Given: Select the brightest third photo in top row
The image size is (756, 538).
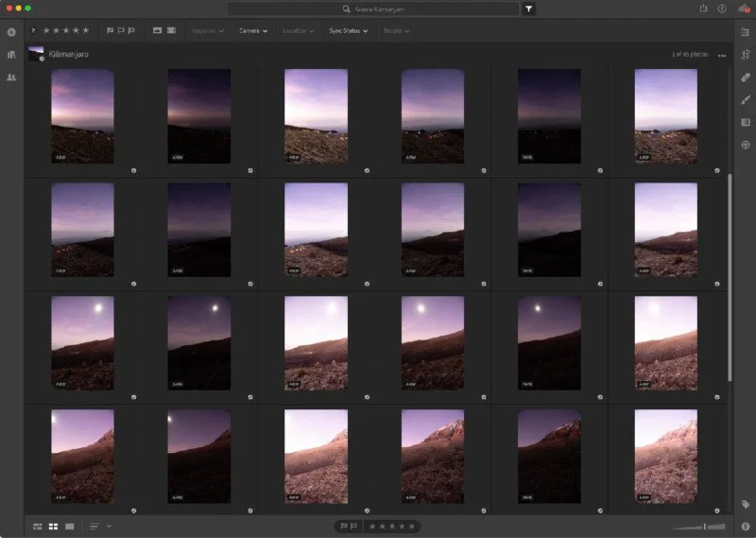Looking at the screenshot, I should 316,116.
